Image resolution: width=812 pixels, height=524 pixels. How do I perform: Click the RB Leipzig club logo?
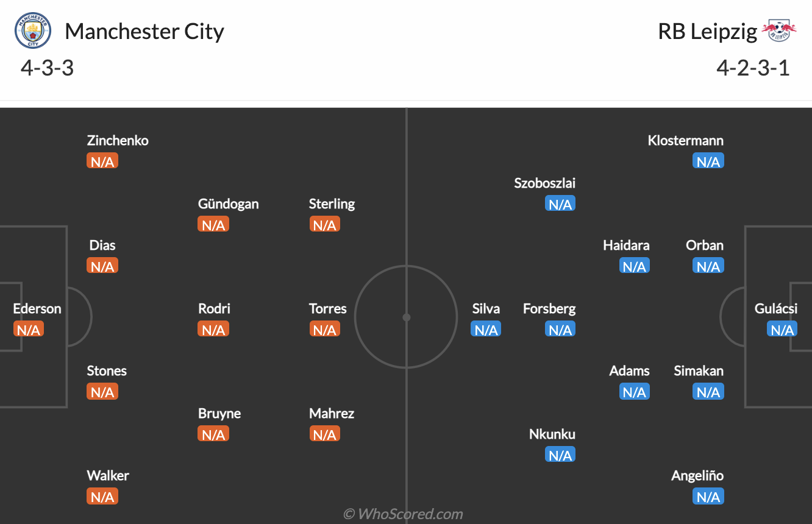[779, 31]
